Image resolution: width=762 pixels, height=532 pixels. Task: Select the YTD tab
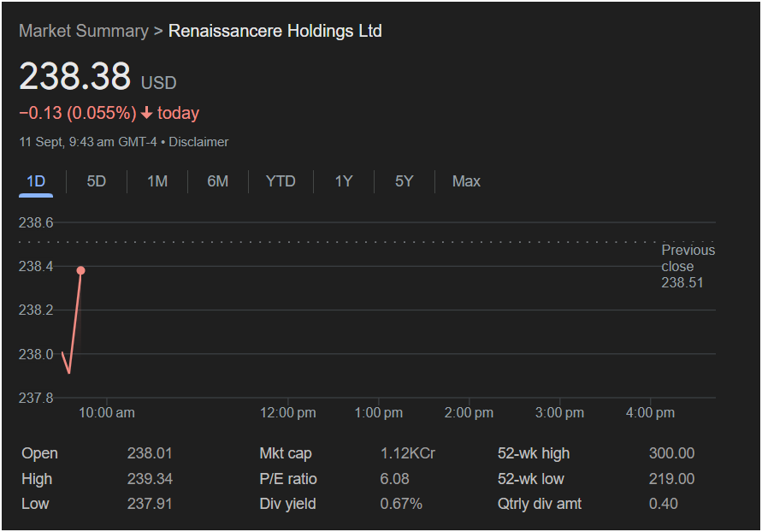(281, 181)
